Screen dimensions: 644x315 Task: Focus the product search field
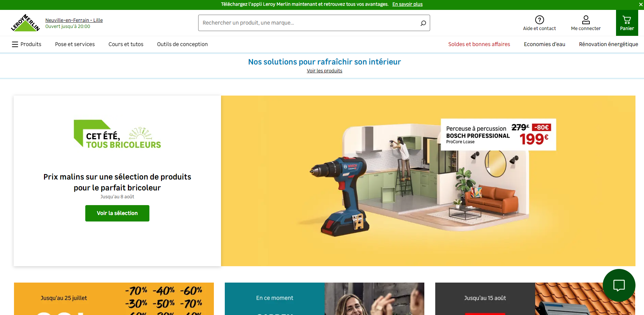(307, 23)
